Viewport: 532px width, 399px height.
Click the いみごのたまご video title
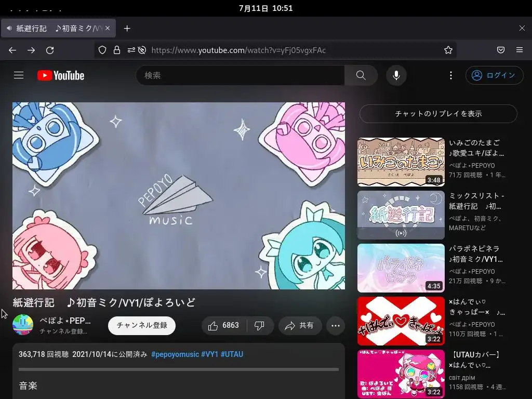coord(476,148)
